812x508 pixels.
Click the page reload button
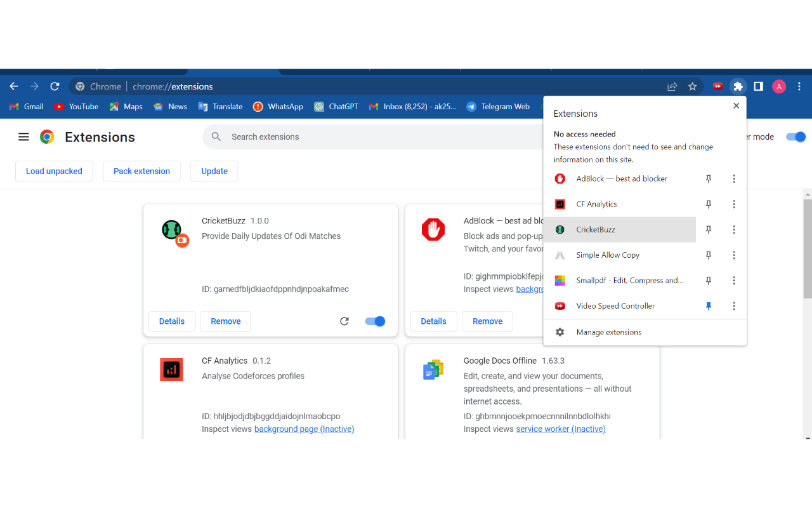point(55,86)
